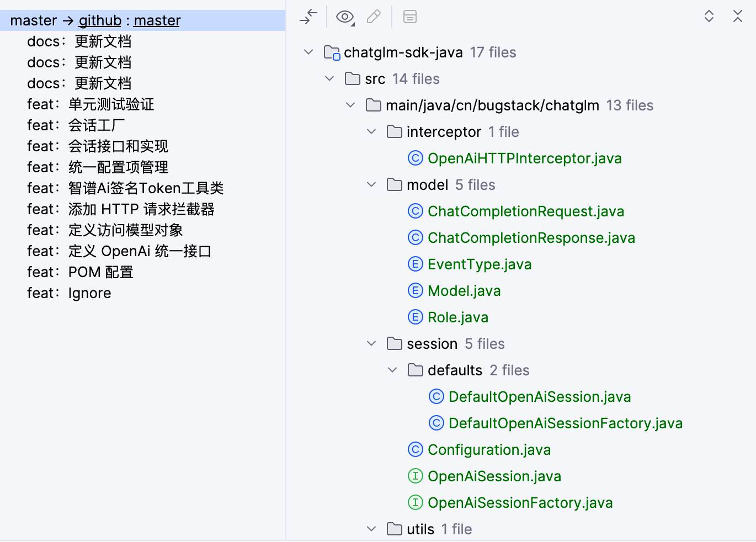Collapse the defaults folder chevron
The width and height of the screenshot is (756, 542).
(x=392, y=370)
